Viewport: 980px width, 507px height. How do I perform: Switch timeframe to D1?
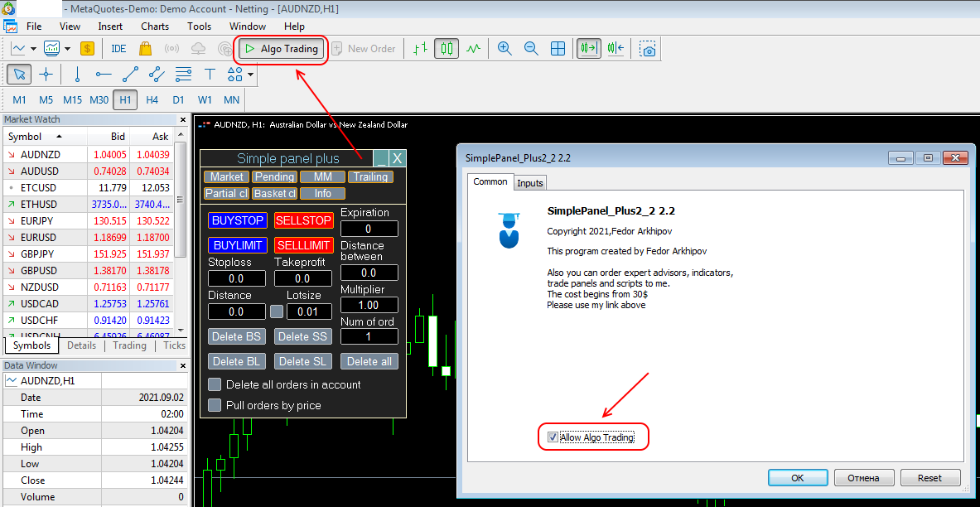(178, 100)
